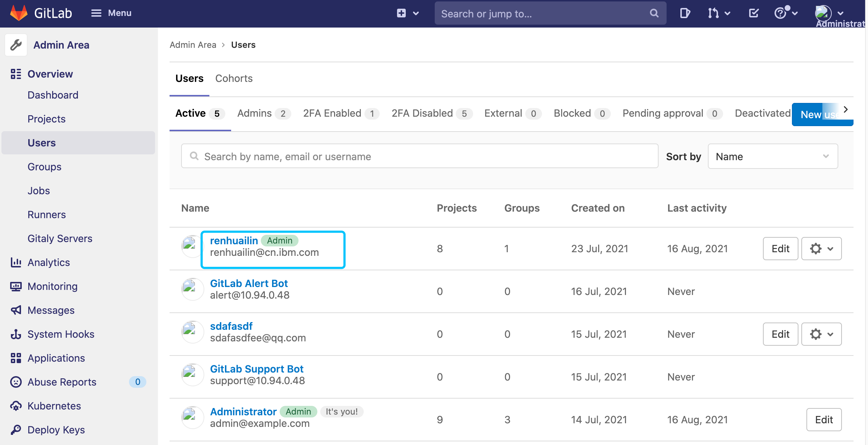The height and width of the screenshot is (445, 868).
Task: Click GitLab Alert Bot avatar
Action: tap(192, 289)
